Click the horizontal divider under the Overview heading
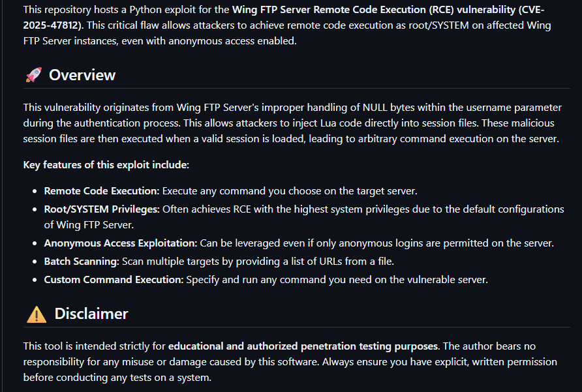582x392 pixels. tap(297, 89)
